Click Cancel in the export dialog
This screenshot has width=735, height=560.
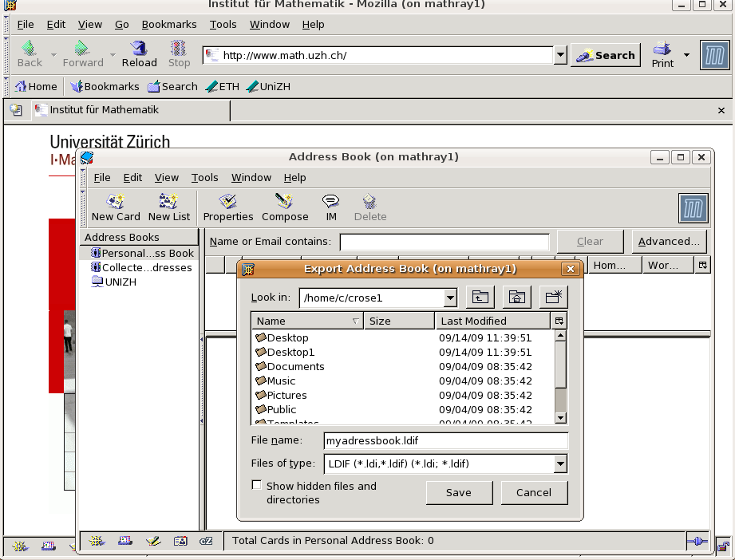click(x=534, y=492)
